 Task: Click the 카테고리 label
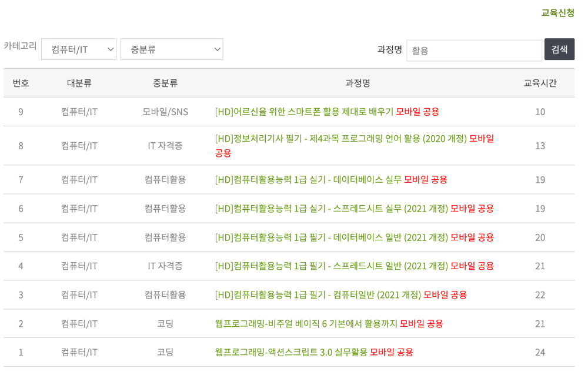pyautogui.click(x=20, y=46)
